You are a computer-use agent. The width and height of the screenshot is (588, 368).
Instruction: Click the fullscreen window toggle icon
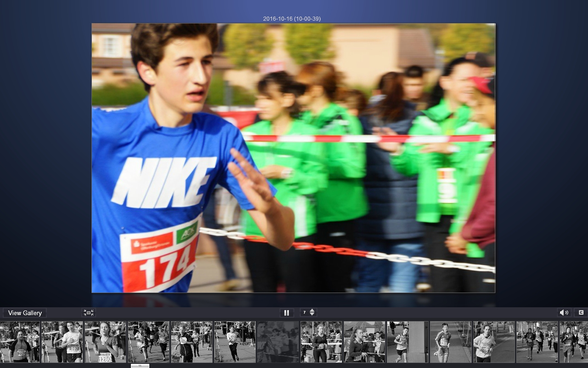(581, 313)
